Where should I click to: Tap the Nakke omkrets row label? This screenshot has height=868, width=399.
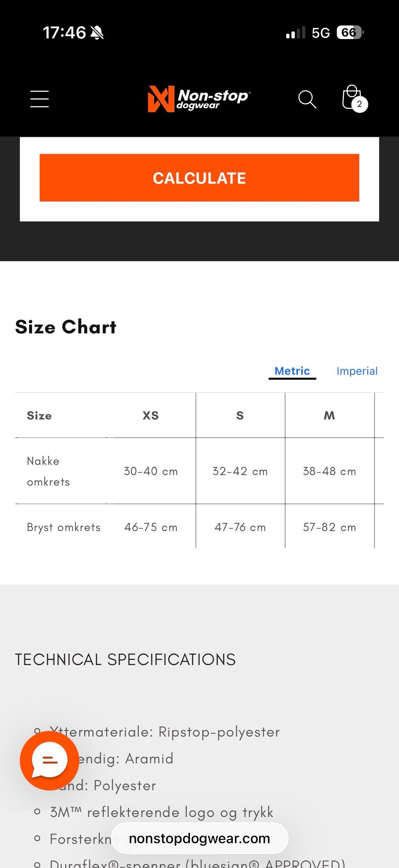click(48, 471)
